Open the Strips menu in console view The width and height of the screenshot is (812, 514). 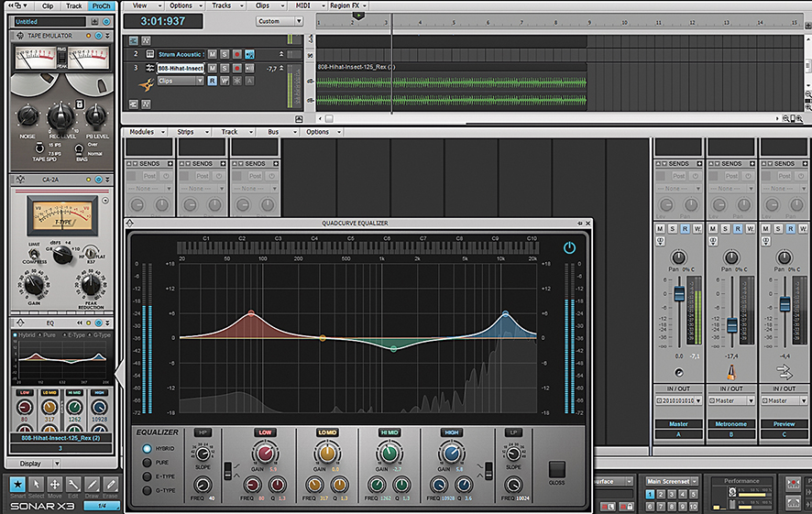coord(192,132)
